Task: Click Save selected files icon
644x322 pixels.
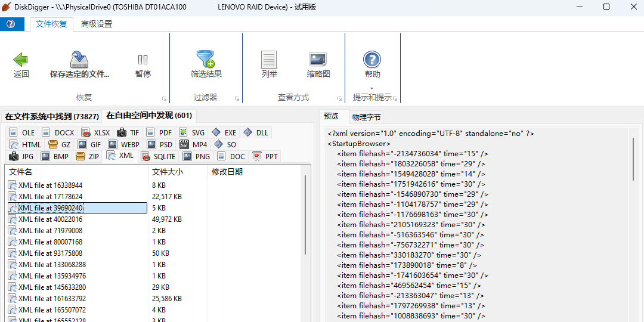Action: (x=79, y=60)
